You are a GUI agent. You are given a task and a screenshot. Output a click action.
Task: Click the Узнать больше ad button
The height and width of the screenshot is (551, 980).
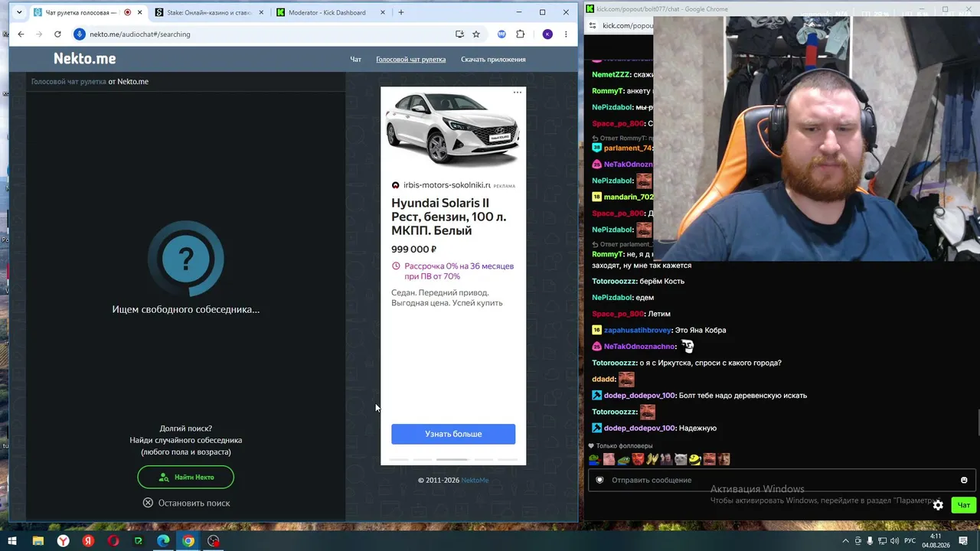453,434
